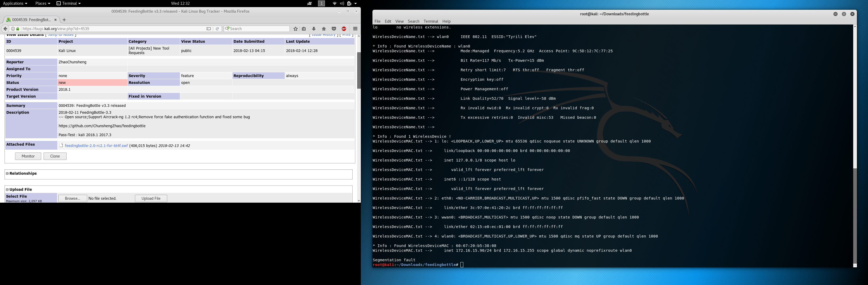
Task: Open the Places dropdown menu
Action: [43, 3]
